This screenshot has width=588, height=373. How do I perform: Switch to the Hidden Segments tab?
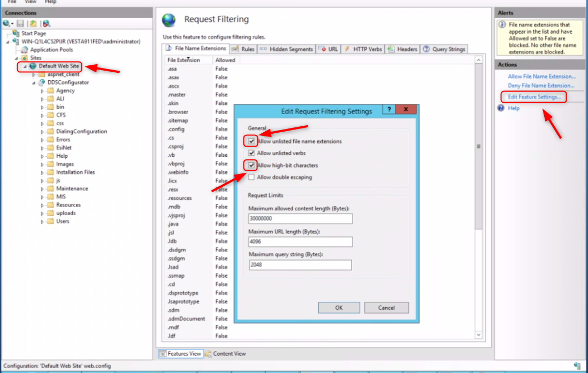point(286,49)
